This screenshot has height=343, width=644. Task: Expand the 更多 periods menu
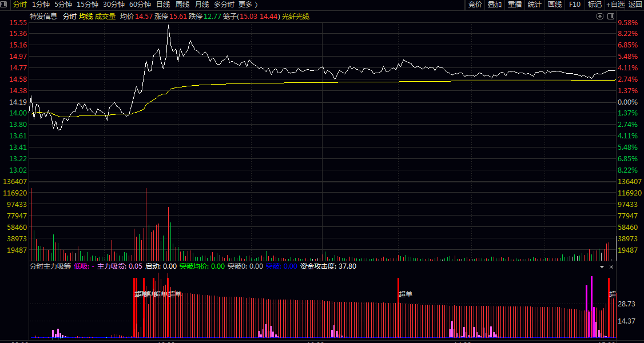coord(248,5)
